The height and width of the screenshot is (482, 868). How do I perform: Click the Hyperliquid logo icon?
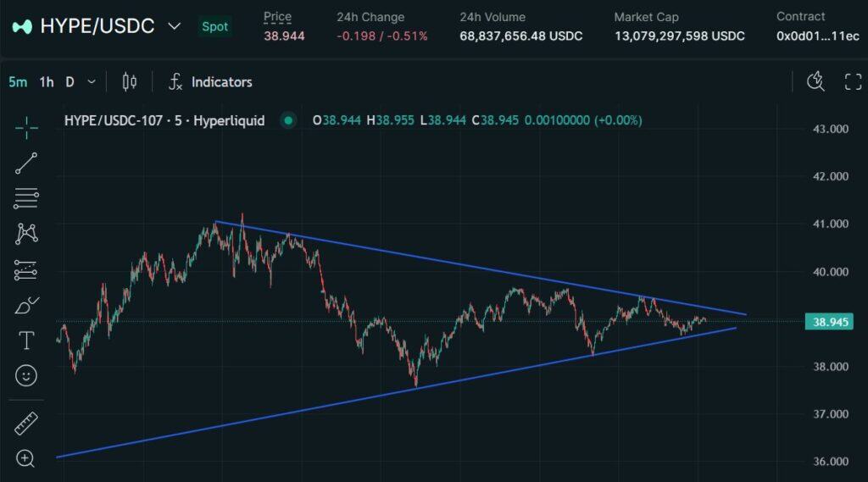pyautogui.click(x=22, y=26)
